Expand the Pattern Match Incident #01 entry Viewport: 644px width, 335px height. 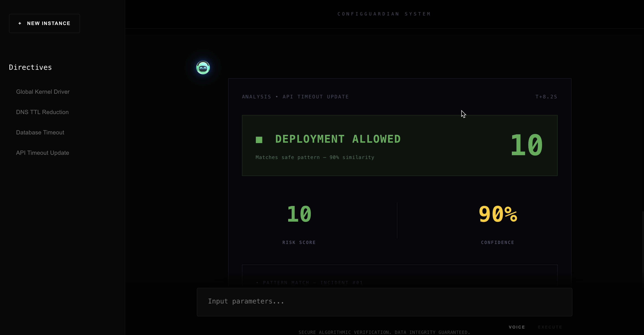point(313,282)
